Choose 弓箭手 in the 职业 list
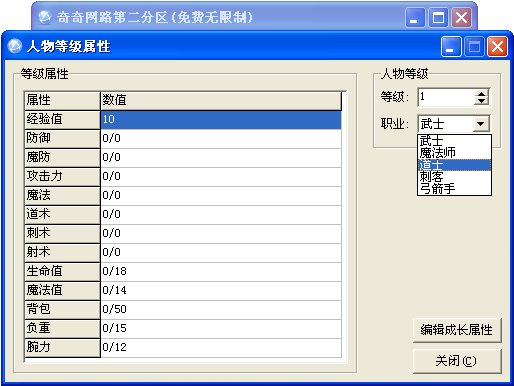 pyautogui.click(x=454, y=189)
